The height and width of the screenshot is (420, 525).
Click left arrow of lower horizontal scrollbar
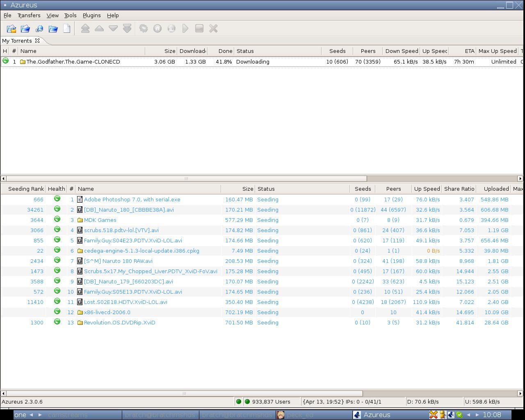pos(3,393)
